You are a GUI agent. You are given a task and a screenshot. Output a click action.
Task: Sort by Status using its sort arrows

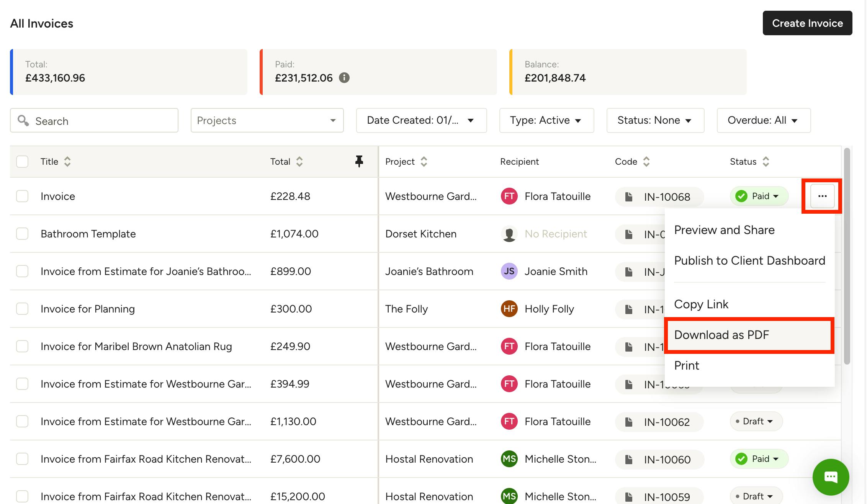click(766, 162)
